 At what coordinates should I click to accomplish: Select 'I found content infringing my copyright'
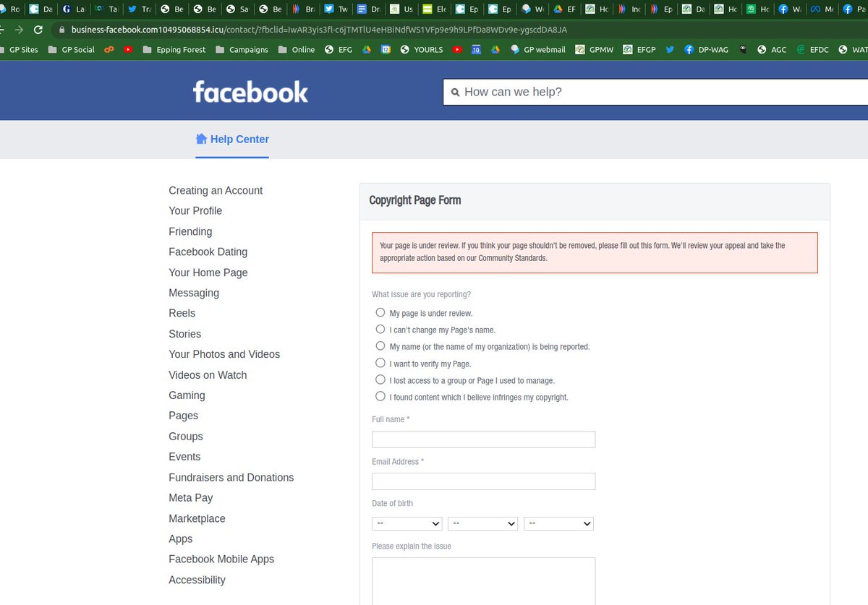(x=380, y=397)
